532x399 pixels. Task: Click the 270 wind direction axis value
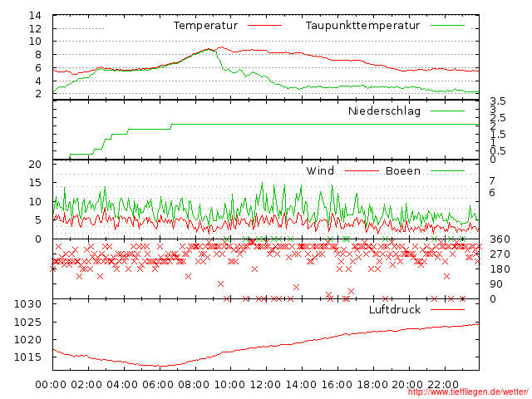click(x=500, y=254)
